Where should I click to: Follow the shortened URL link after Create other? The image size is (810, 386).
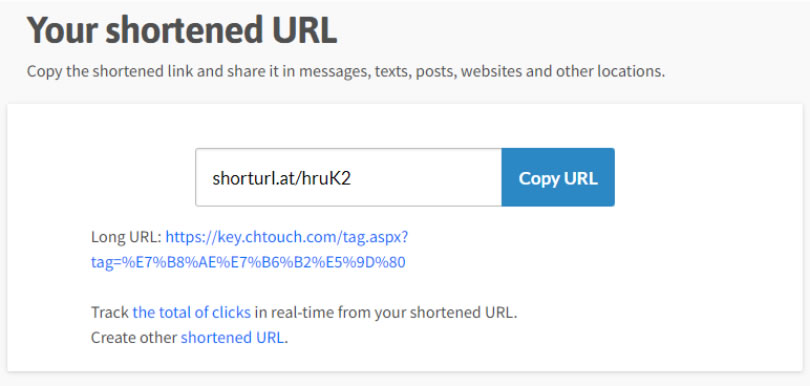tap(232, 337)
